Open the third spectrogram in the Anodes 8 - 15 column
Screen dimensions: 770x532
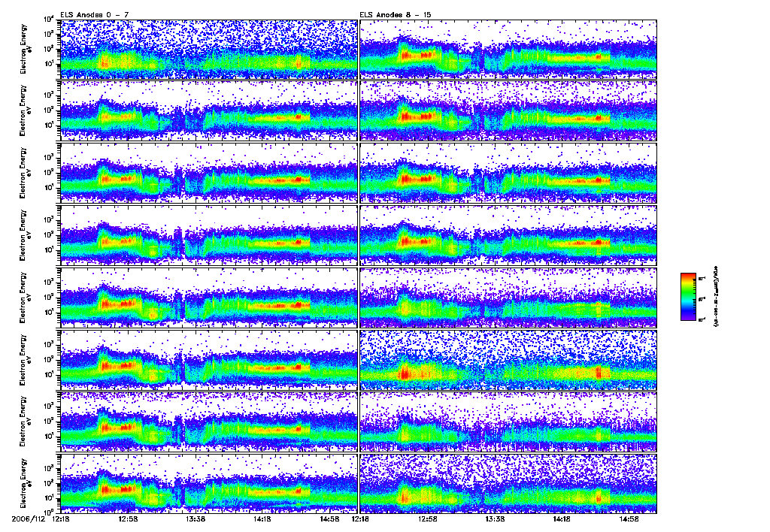click(508, 174)
